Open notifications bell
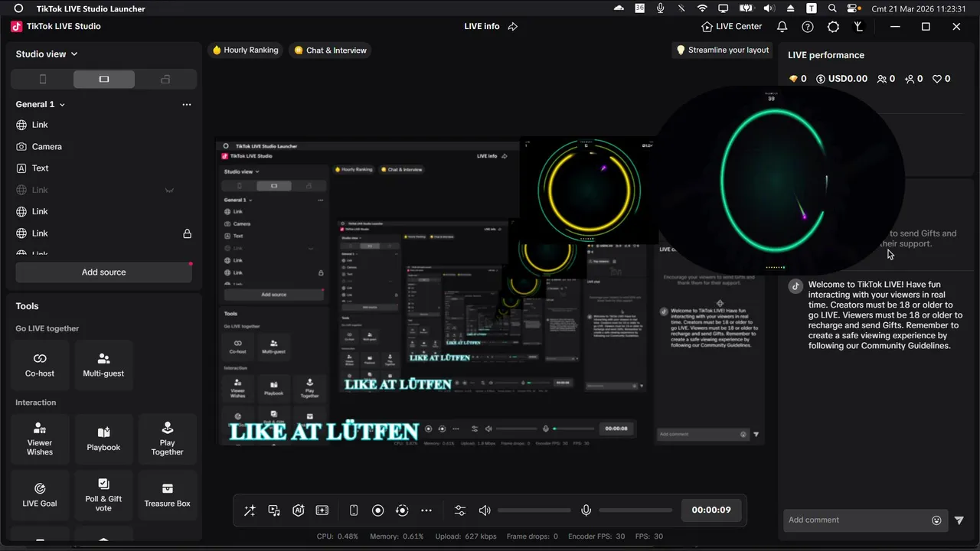This screenshot has height=551, width=980. [782, 26]
